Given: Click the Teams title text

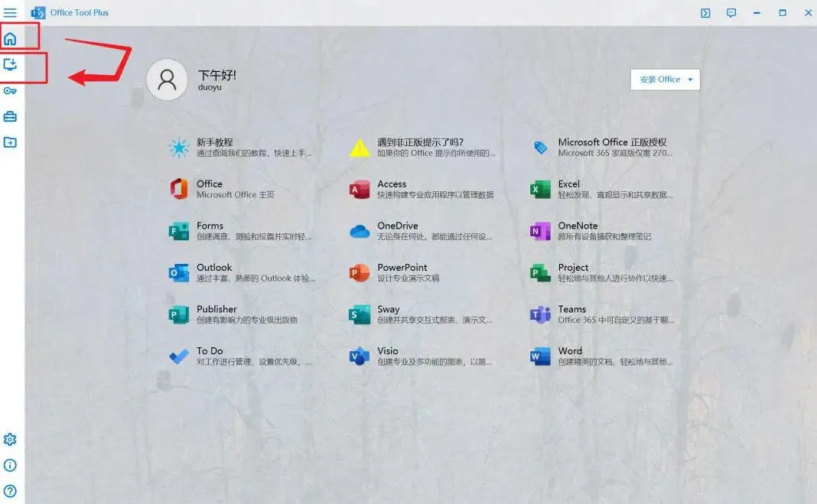Looking at the screenshot, I should (x=572, y=309).
